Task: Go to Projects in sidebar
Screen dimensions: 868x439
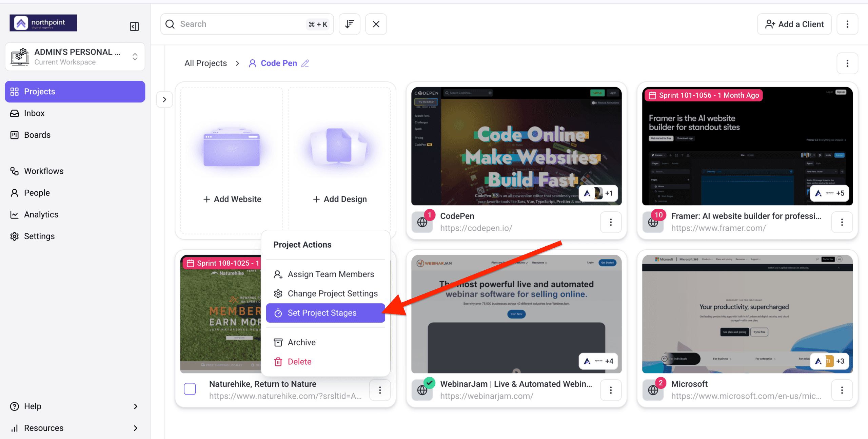Action: pyautogui.click(x=75, y=92)
